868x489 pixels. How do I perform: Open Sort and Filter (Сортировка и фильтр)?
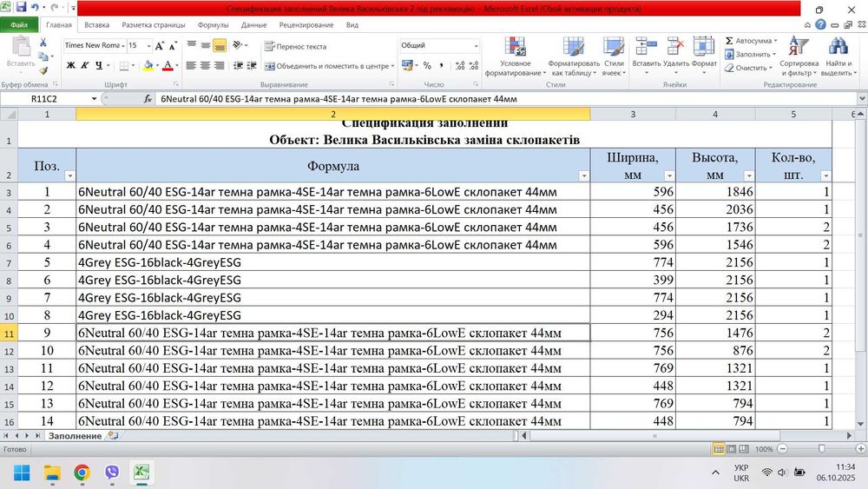coord(799,56)
